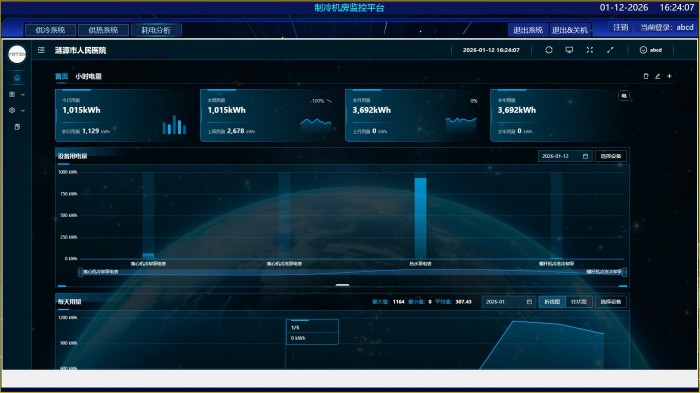Click the tall 热水泵电表 bar
This screenshot has height=393, width=700.
point(421,218)
